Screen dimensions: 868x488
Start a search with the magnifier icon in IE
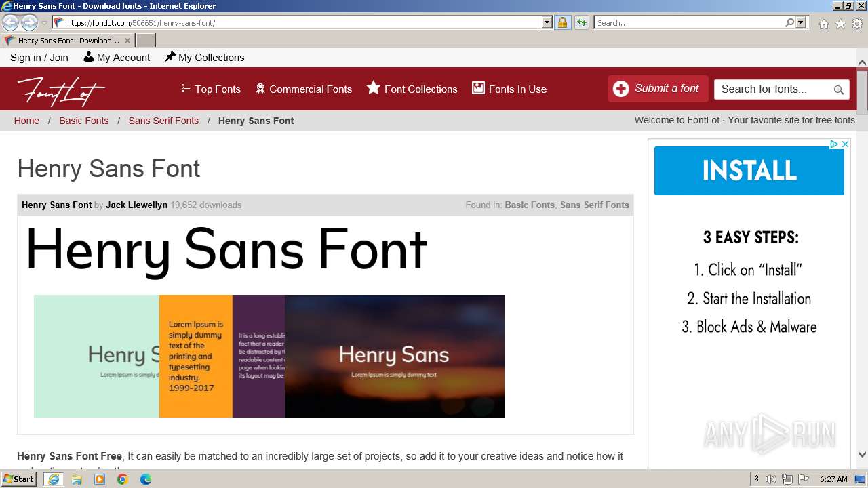(789, 22)
